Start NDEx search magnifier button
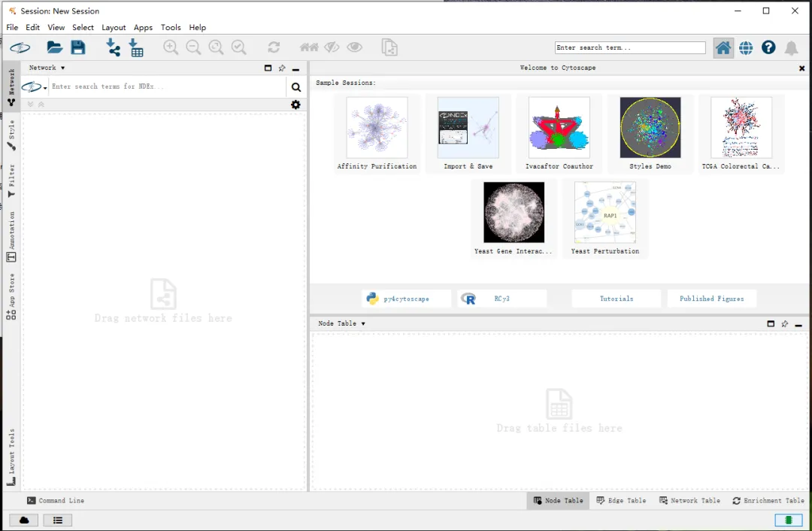Screen dimensions: 812x531 pos(296,87)
